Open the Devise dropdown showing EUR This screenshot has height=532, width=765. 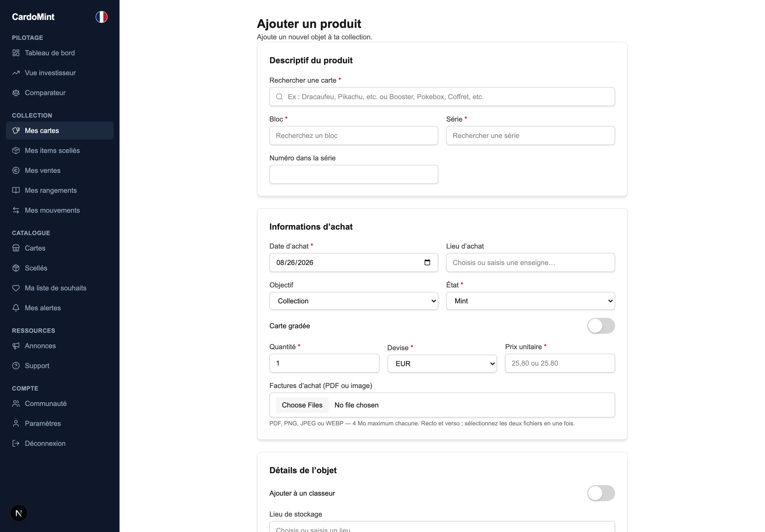[x=442, y=364]
